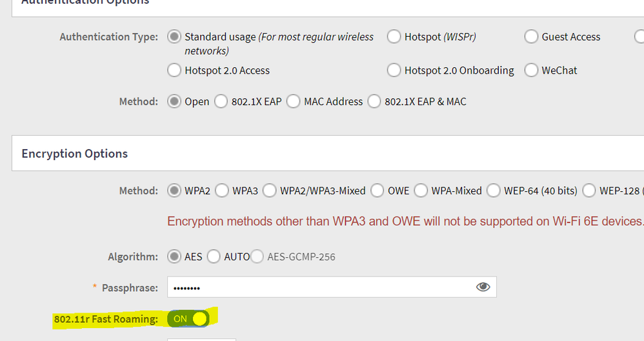Choose WPA2/WPA3-Mixed encryption method
This screenshot has height=341, width=644.
(270, 191)
